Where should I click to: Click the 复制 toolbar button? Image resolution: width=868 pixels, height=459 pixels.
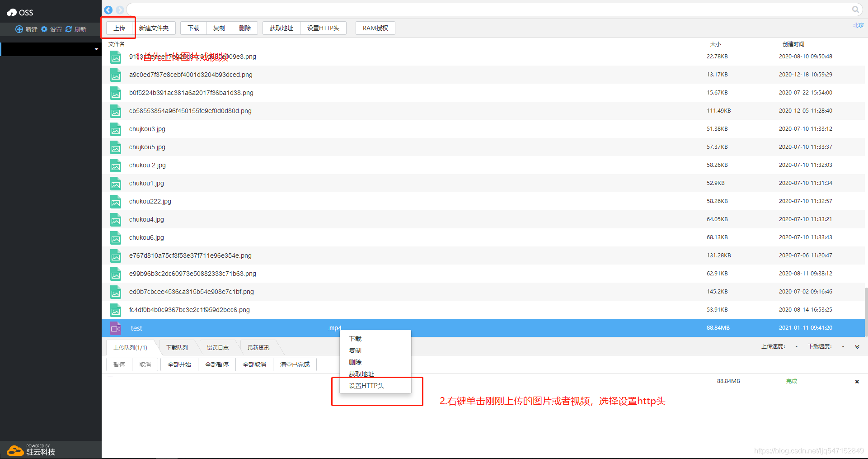click(x=219, y=28)
